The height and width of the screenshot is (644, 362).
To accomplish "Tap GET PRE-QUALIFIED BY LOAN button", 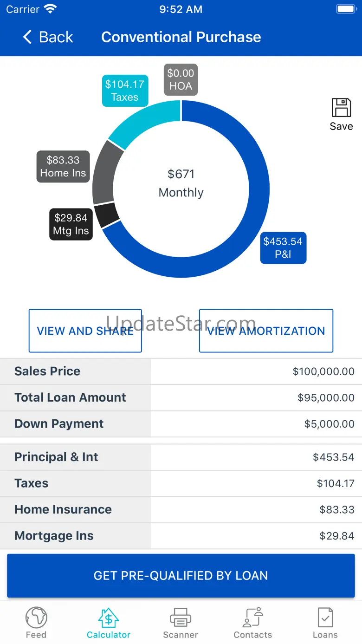I will tap(181, 576).
